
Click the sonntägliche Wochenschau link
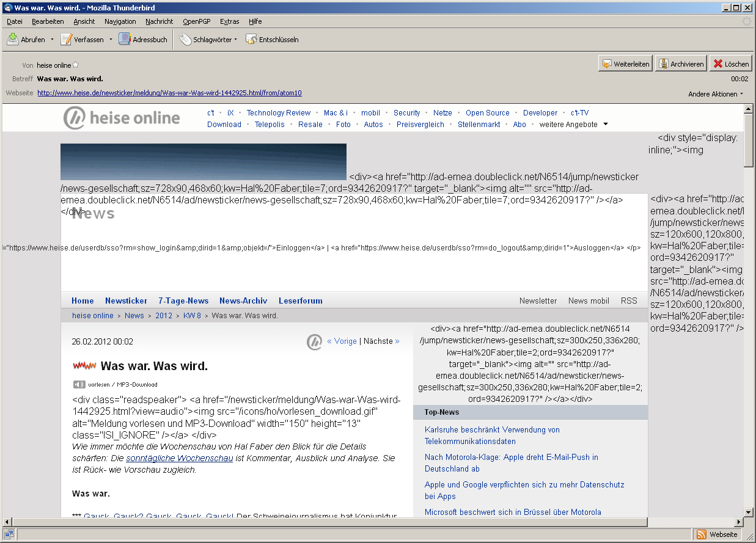point(180,458)
